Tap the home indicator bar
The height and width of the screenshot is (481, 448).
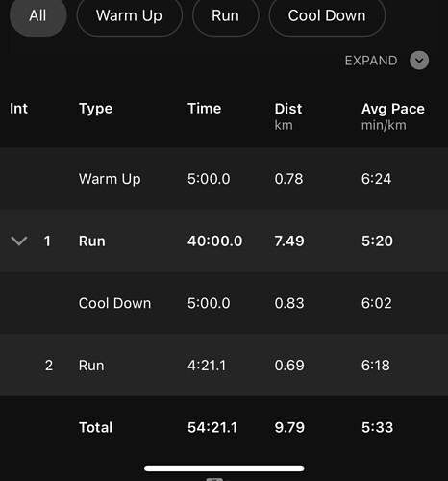coord(224,468)
